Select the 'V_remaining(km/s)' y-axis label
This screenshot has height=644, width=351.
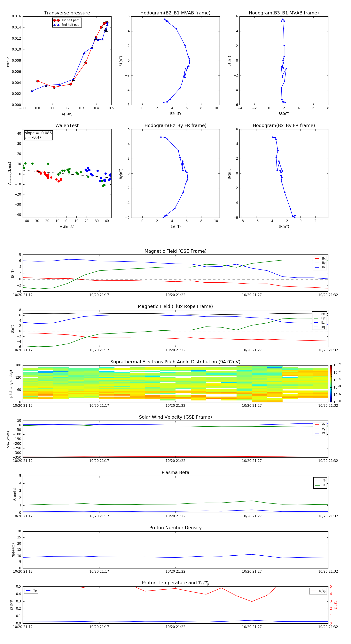[10, 173]
